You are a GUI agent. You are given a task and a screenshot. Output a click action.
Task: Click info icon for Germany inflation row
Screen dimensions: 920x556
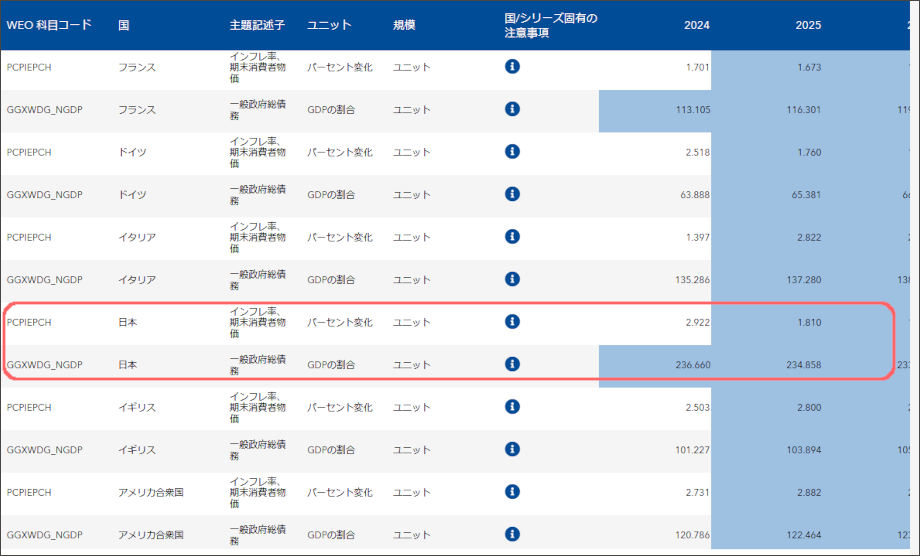[x=512, y=151]
